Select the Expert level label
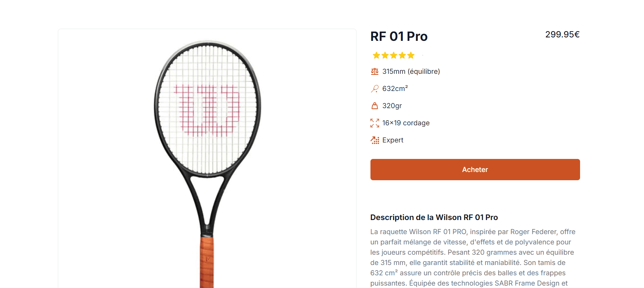The image size is (644, 288). [x=393, y=140]
